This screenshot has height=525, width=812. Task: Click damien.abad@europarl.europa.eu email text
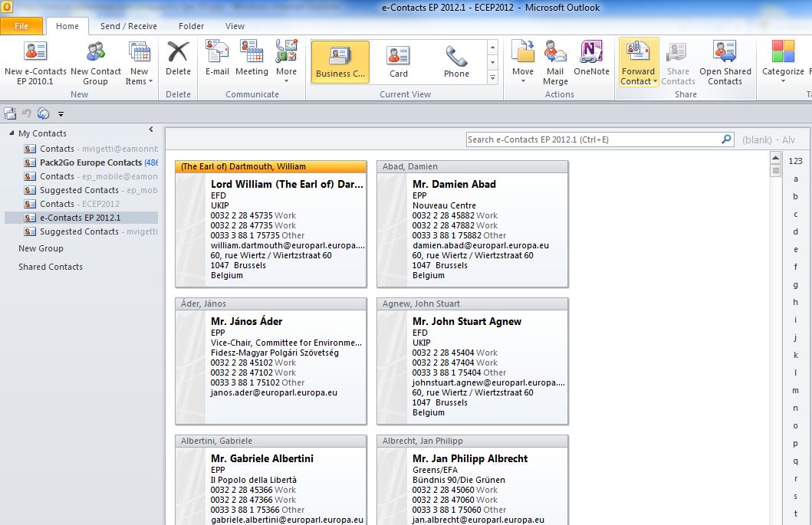(x=481, y=245)
